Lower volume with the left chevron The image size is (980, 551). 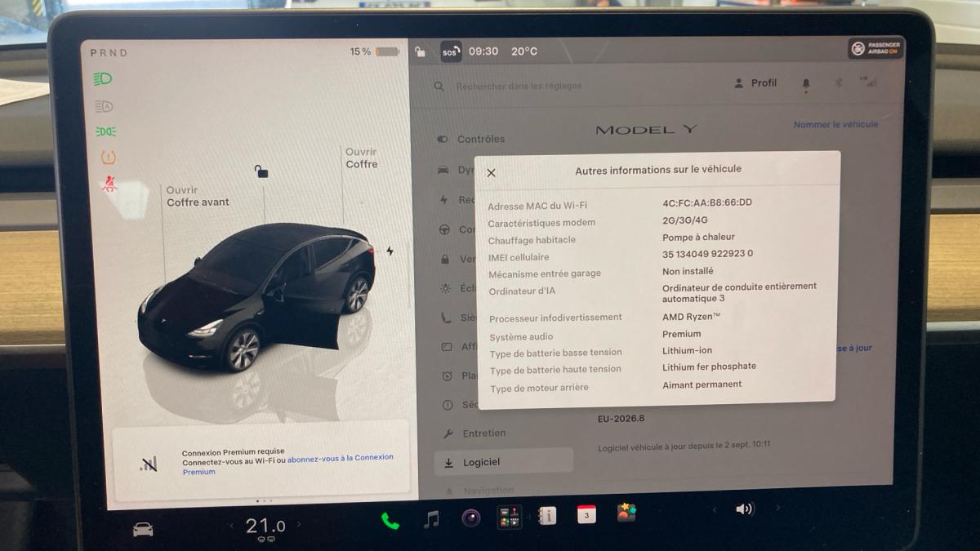715,510
